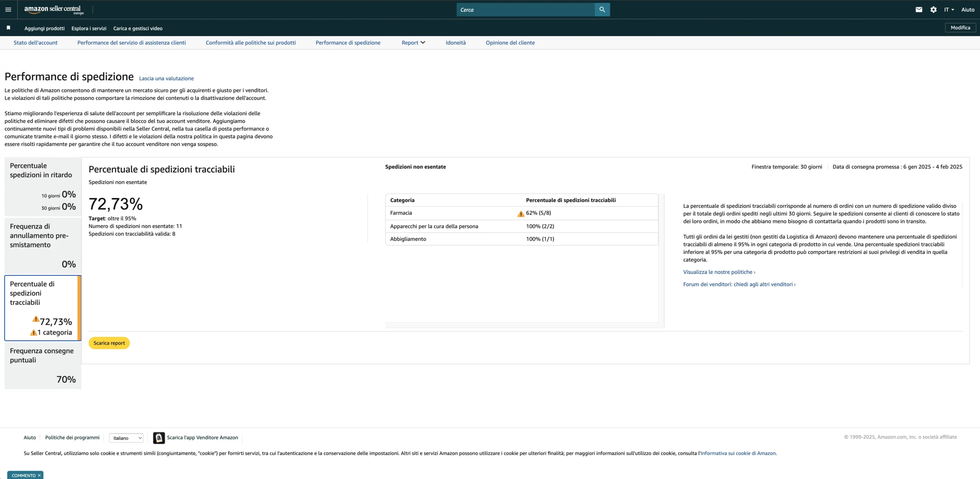
Task: Open Performance del servizio di assistenza clienti
Action: (x=132, y=43)
